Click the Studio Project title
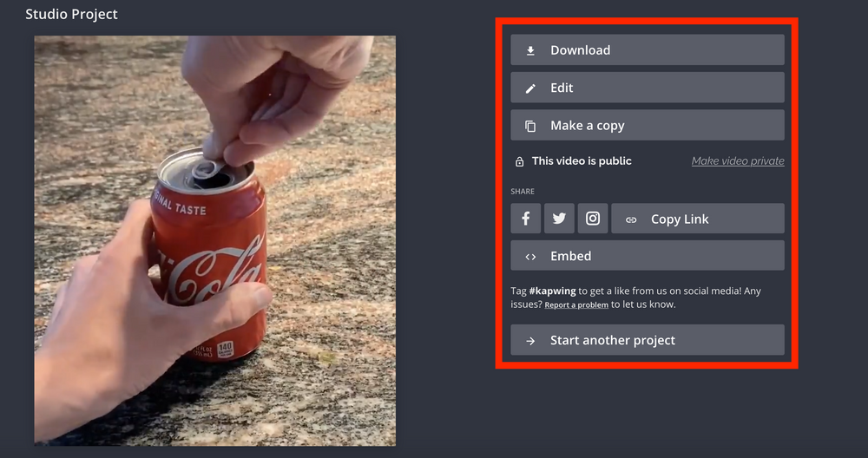Viewport: 868px width, 458px height. [71, 14]
